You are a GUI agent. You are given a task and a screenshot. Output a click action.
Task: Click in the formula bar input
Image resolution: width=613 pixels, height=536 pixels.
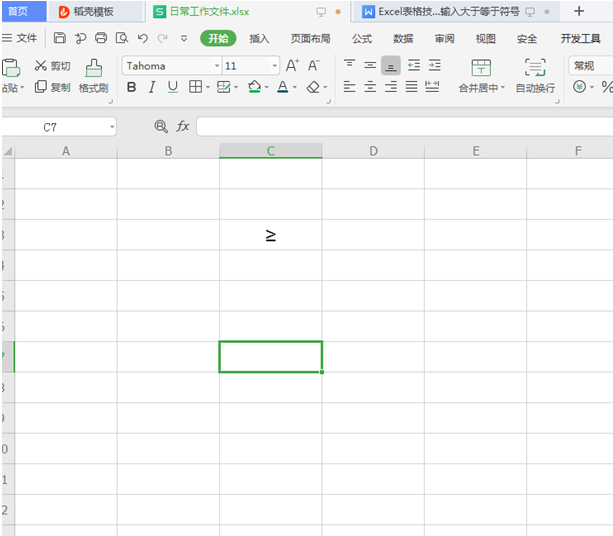click(x=404, y=127)
